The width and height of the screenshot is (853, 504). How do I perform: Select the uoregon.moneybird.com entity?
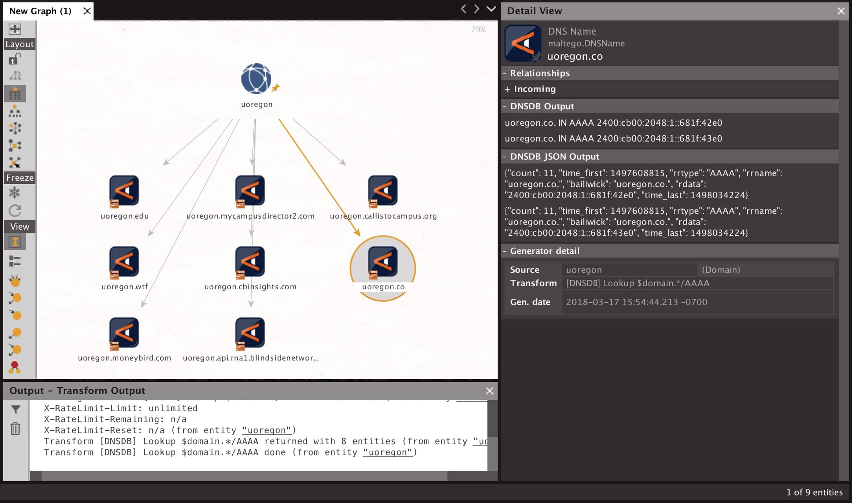[124, 333]
